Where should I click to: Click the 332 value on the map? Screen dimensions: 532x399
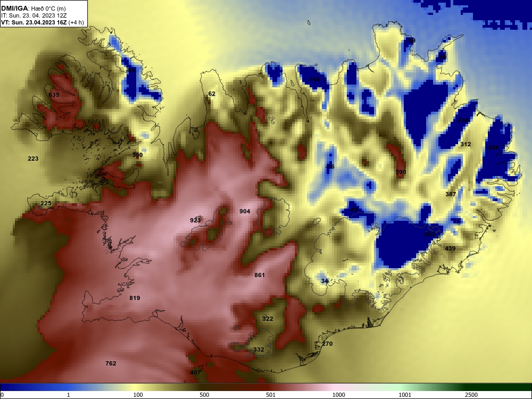259,350
